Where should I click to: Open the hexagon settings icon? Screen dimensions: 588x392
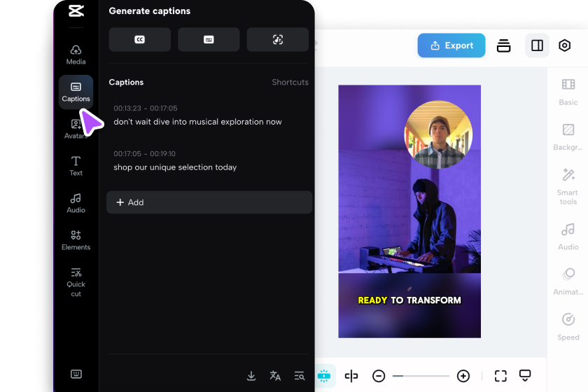(564, 45)
